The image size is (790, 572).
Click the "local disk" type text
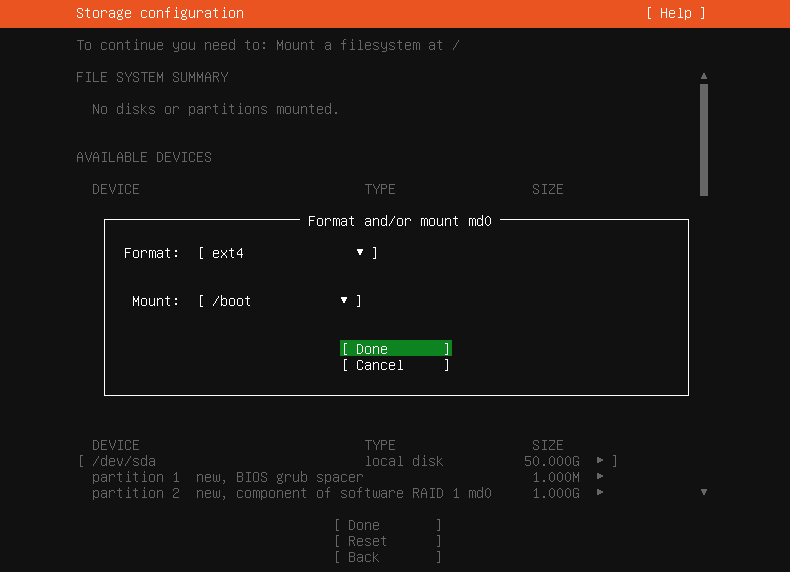(404, 461)
